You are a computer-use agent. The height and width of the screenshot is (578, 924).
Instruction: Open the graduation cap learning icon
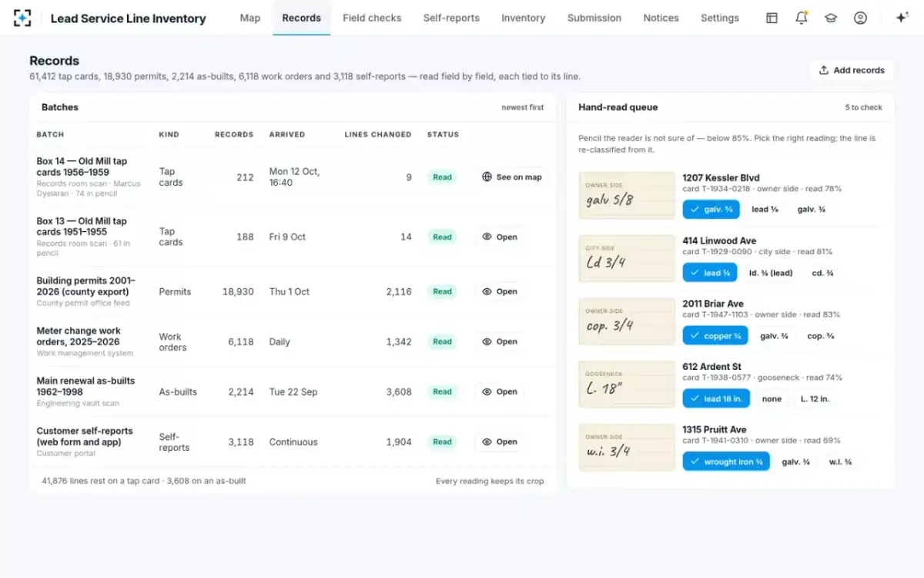(x=831, y=18)
